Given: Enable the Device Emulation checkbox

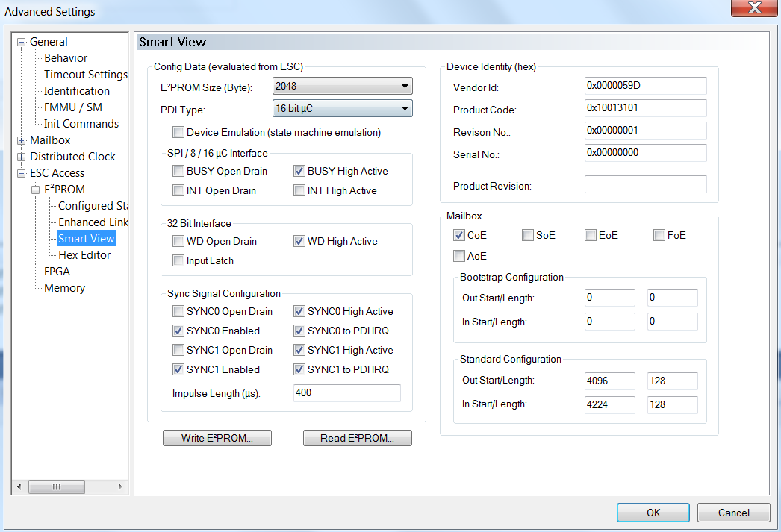Looking at the screenshot, I should [x=178, y=133].
